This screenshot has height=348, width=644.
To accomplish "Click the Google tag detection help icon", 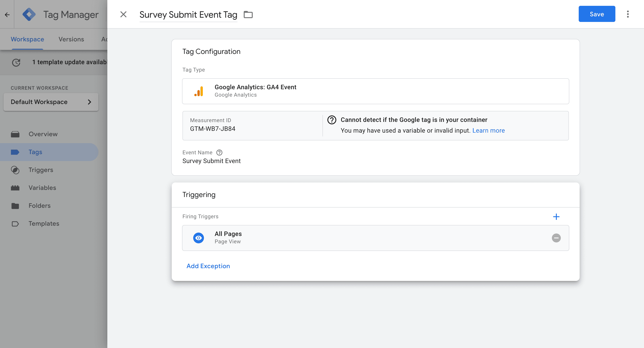I will 332,120.
